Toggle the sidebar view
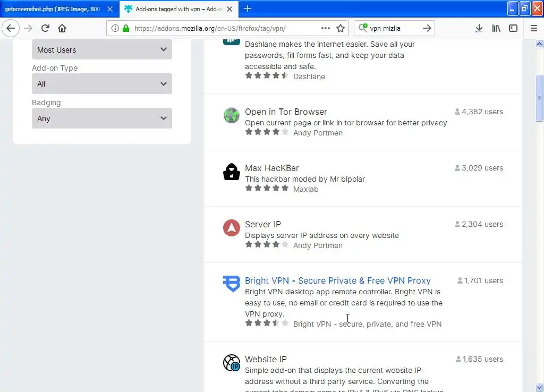This screenshot has height=392, width=544. tap(513, 28)
